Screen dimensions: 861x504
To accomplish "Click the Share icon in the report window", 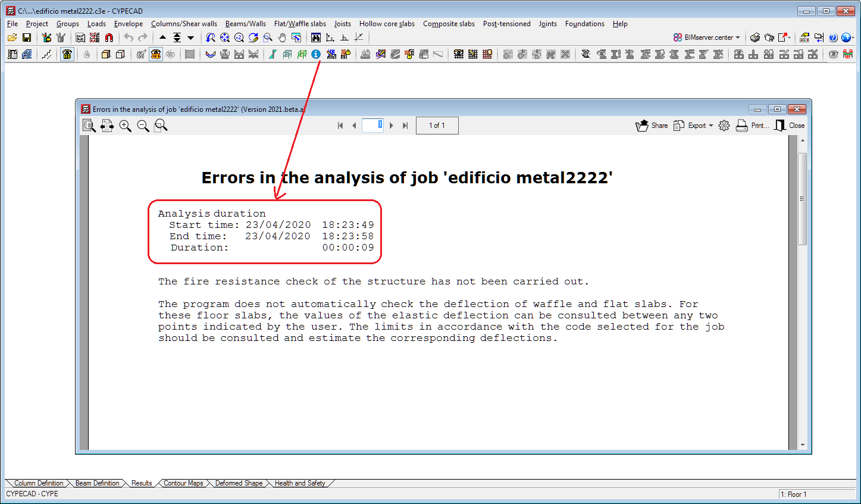I will (x=652, y=126).
